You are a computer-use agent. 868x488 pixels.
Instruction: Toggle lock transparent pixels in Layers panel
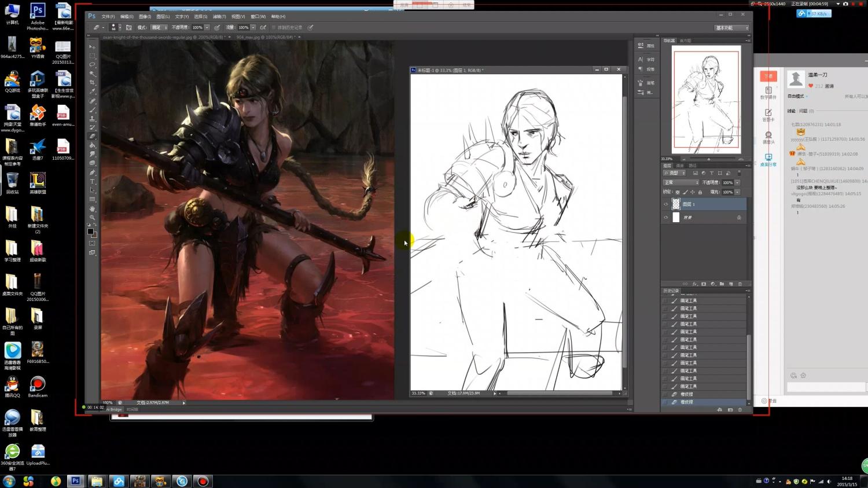point(678,192)
